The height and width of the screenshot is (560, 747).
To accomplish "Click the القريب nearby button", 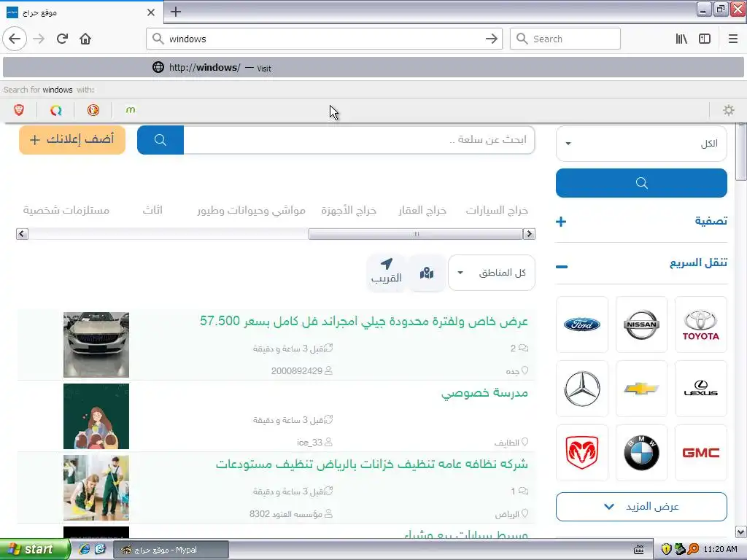I will (387, 272).
